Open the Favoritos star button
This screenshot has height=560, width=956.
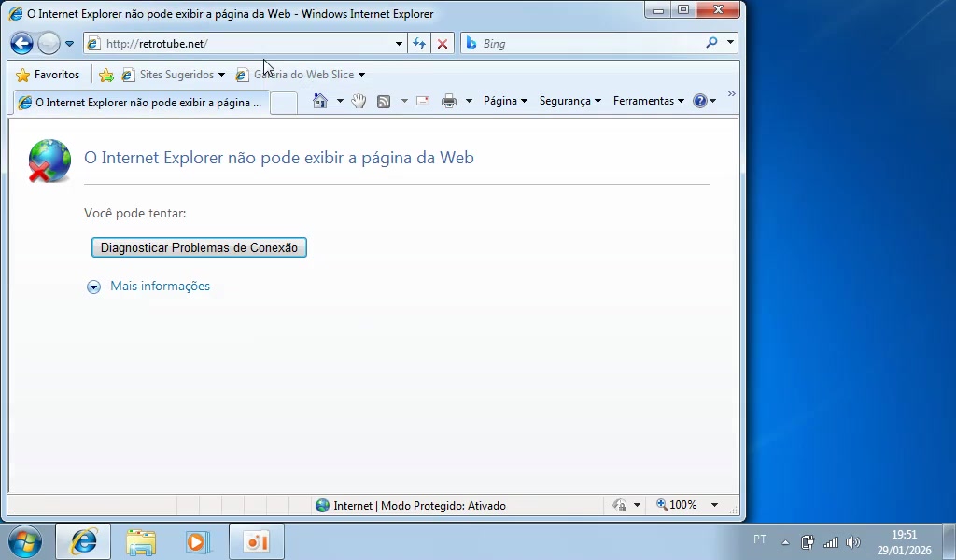coord(49,75)
